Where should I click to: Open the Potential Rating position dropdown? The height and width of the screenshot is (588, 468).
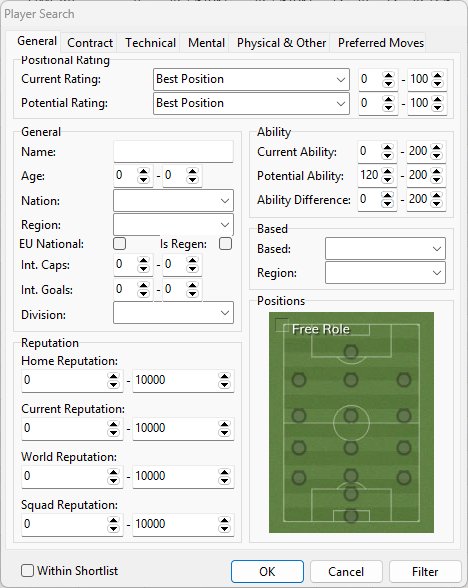pos(251,103)
